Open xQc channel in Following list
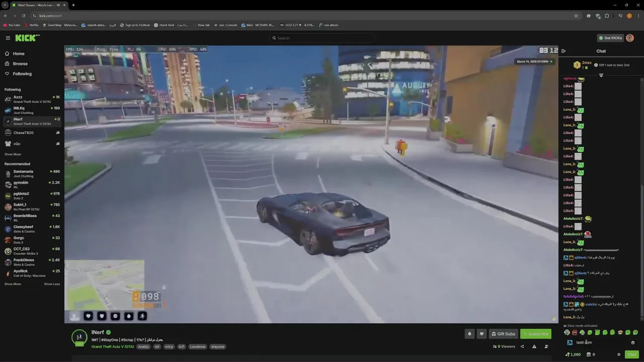 coord(32,144)
